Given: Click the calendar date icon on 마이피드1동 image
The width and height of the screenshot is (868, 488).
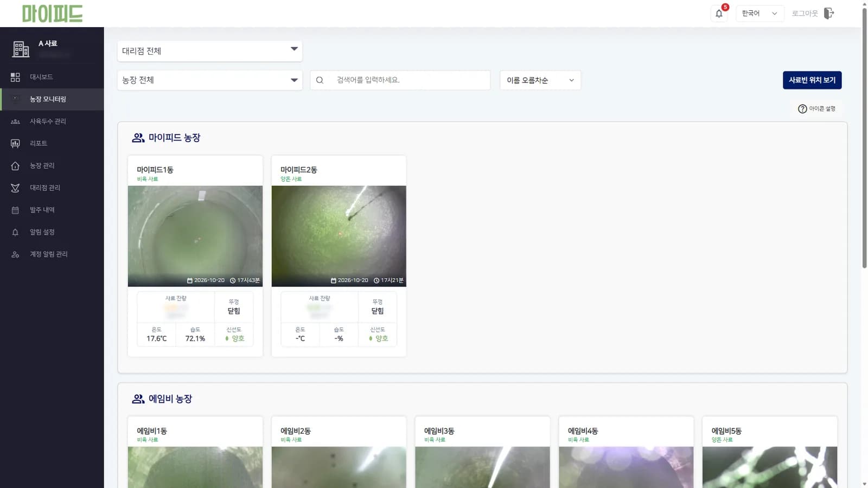Looking at the screenshot, I should 189,281.
